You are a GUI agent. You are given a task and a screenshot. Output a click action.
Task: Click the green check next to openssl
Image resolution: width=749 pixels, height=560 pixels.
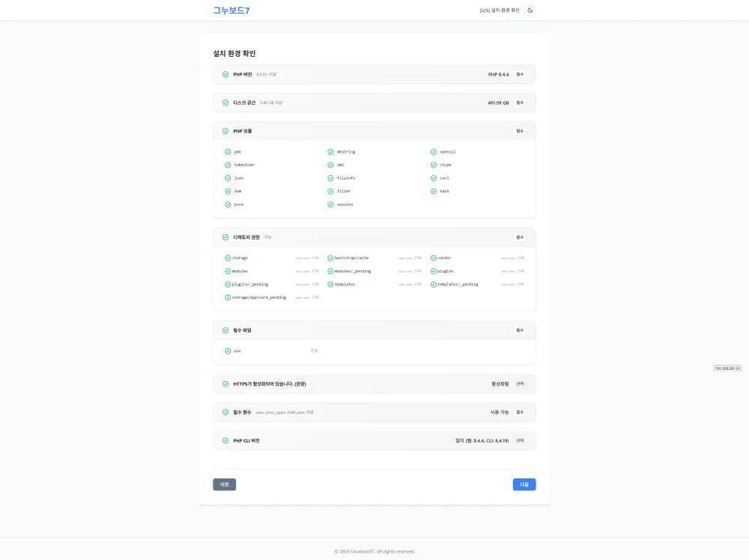[434, 152]
